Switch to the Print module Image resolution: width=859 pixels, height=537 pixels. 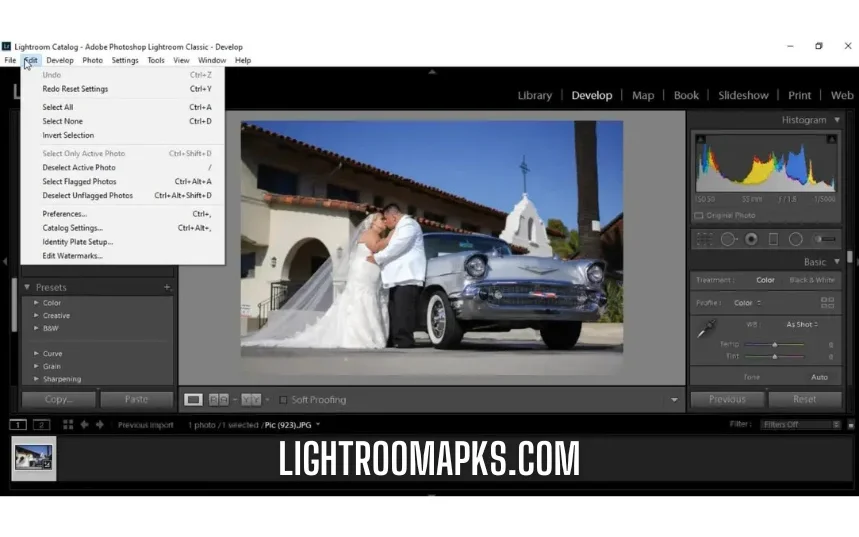click(x=799, y=95)
